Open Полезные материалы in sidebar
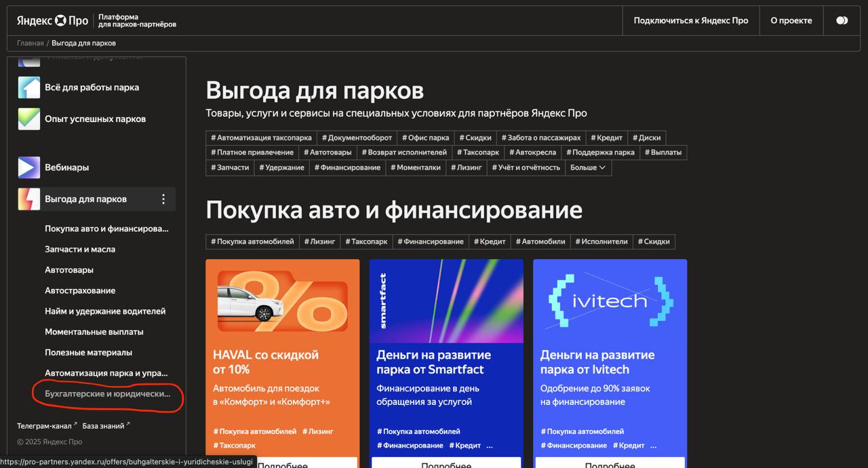868x468 pixels. [x=89, y=353]
